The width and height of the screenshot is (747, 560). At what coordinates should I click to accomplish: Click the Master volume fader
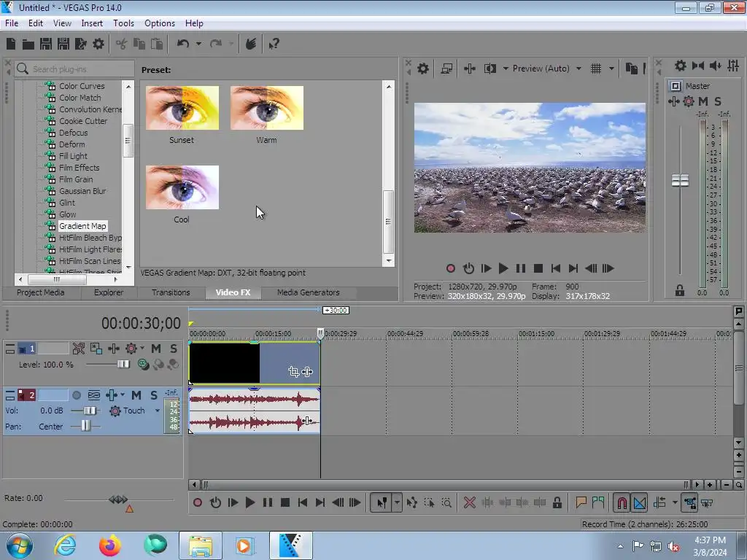pyautogui.click(x=680, y=181)
